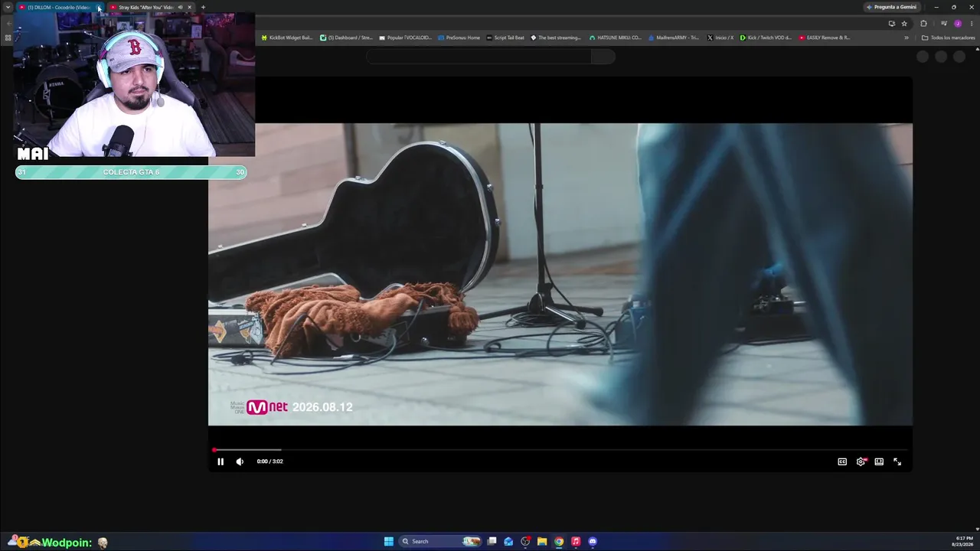980x551 pixels.
Task: Open the MaifrensARMY bookmark
Action: [x=674, y=37]
